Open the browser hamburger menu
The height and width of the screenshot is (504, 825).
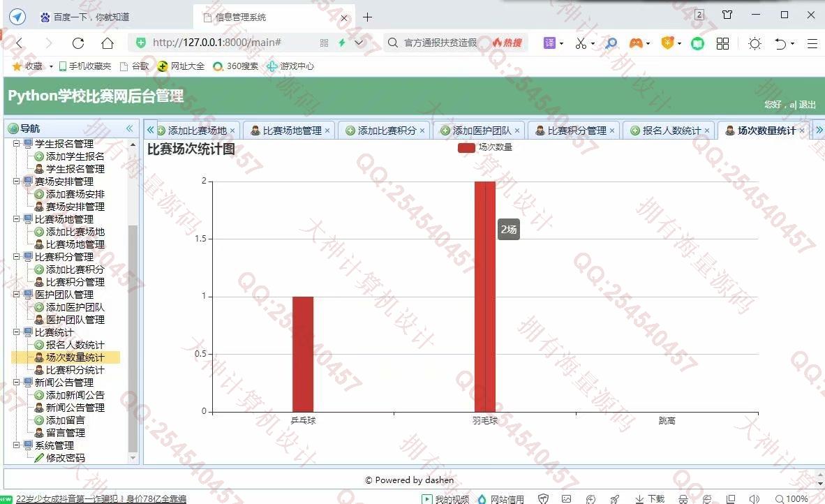[812, 43]
